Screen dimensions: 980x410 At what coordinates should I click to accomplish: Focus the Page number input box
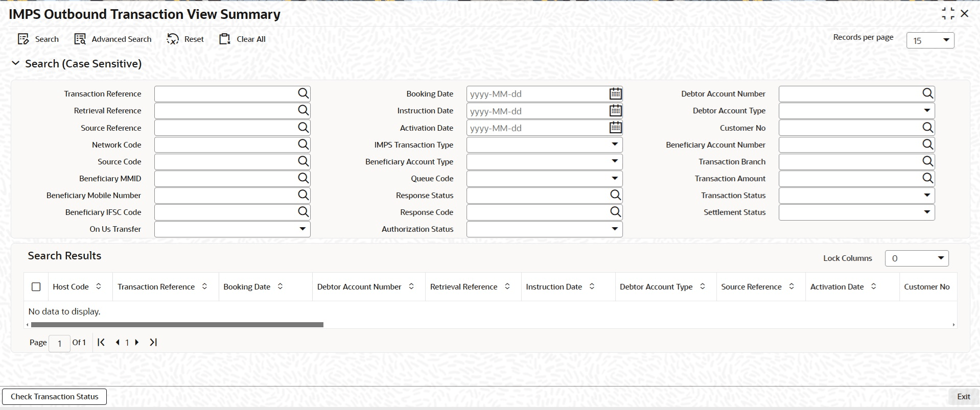(x=59, y=343)
